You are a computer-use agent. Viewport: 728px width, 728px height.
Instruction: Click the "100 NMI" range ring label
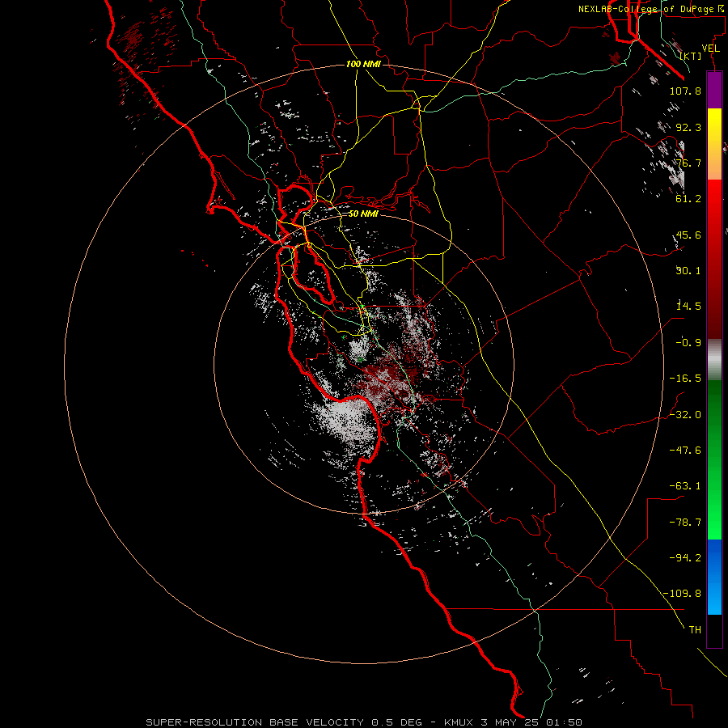363,64
